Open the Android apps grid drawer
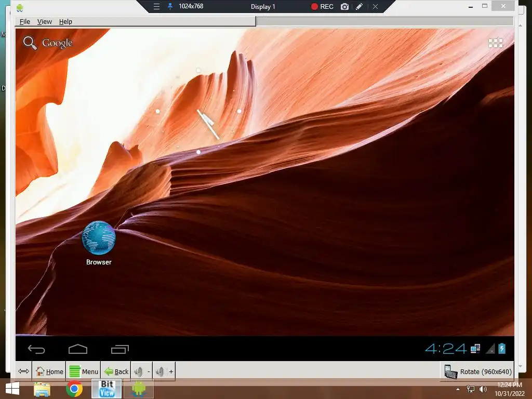The height and width of the screenshot is (399, 532). pos(495,43)
